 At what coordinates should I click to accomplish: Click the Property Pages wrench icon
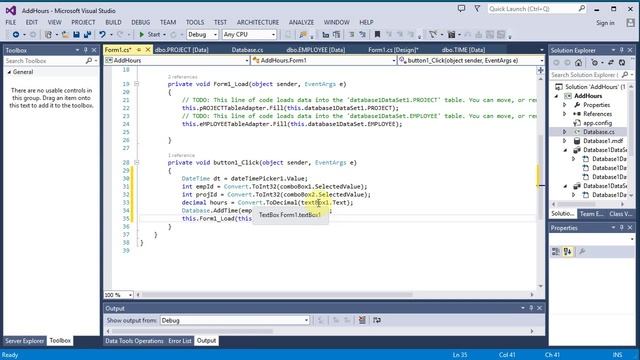(582, 251)
